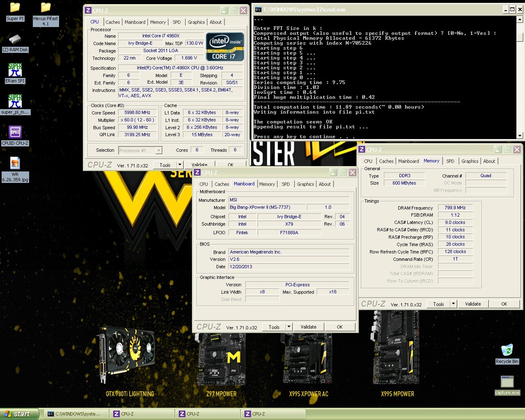525x420 pixels.
Task: Click Model field Big Bang-XPower II
Action: 267,207
